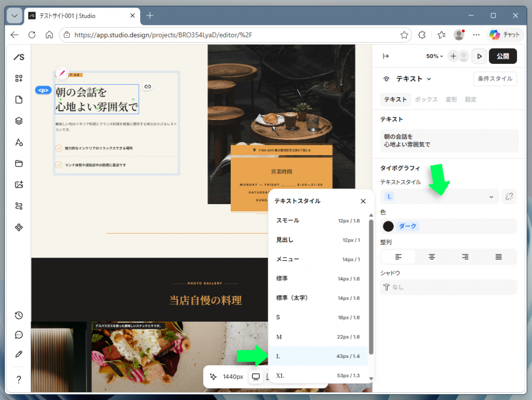Click the 公開 publish button

[503, 56]
